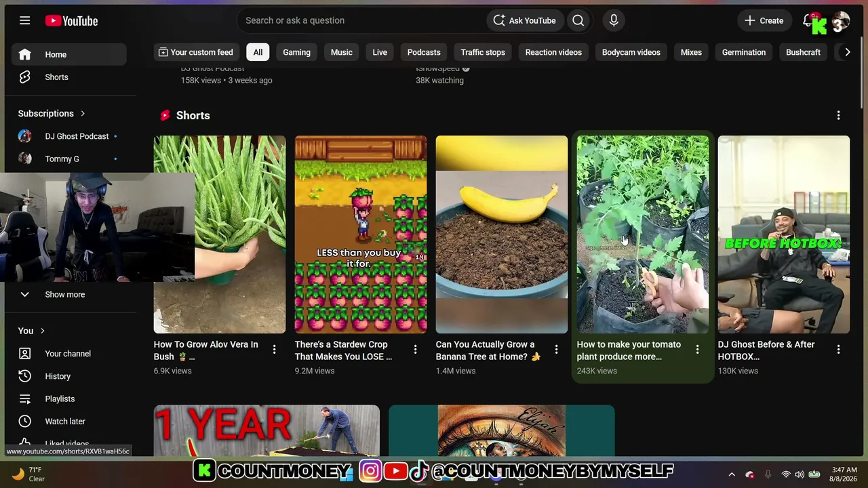Play the tomato plant short thumbnail
The width and height of the screenshot is (868, 488).
click(x=643, y=235)
